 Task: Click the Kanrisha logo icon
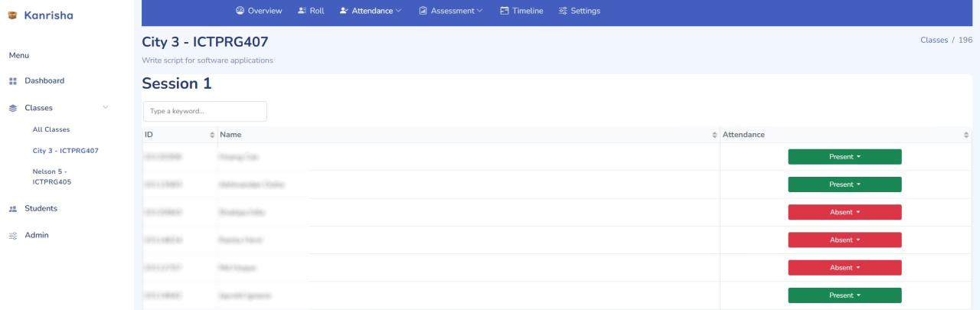pos(12,15)
